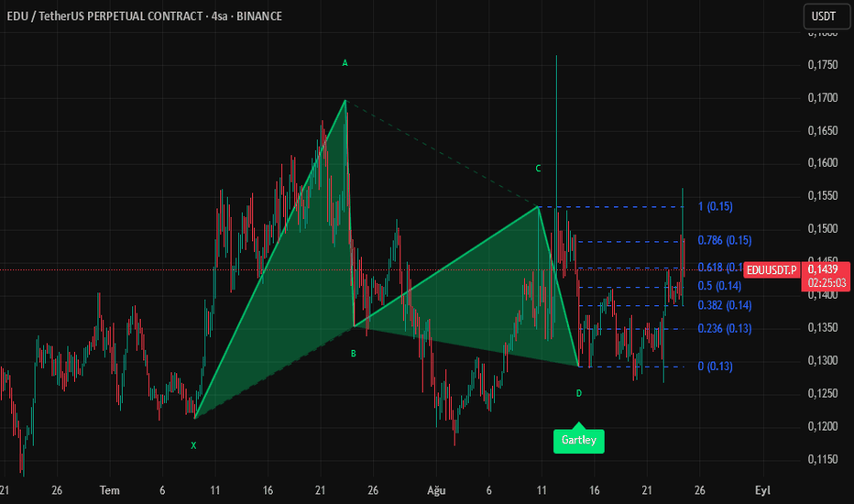Select the green Gartley pattern label

pos(578,440)
